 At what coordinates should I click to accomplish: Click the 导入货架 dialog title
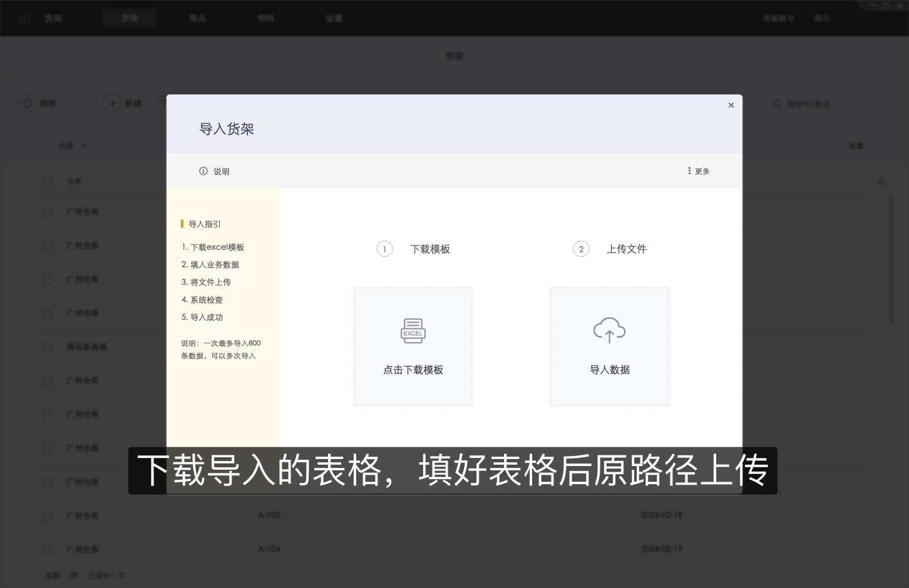click(x=227, y=129)
